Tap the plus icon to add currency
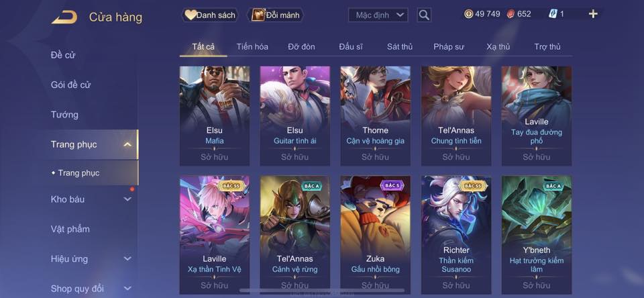Screen dimensions: 644x298 (592, 14)
